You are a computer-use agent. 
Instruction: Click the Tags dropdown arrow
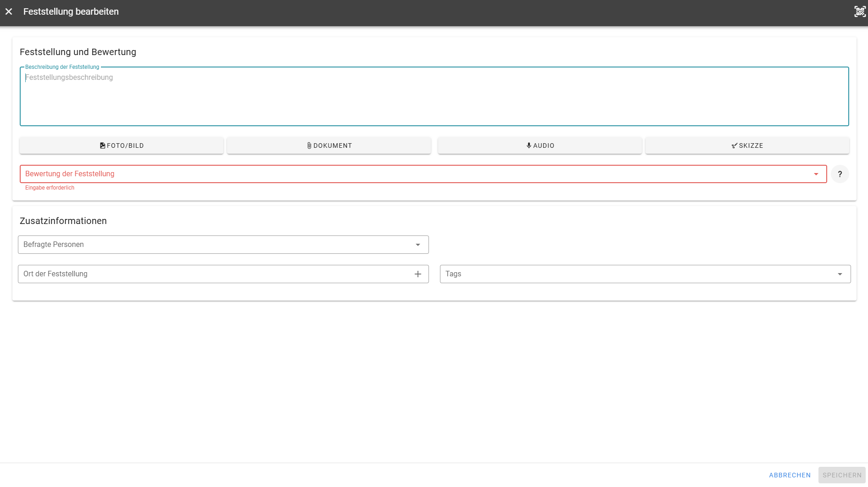(x=840, y=274)
